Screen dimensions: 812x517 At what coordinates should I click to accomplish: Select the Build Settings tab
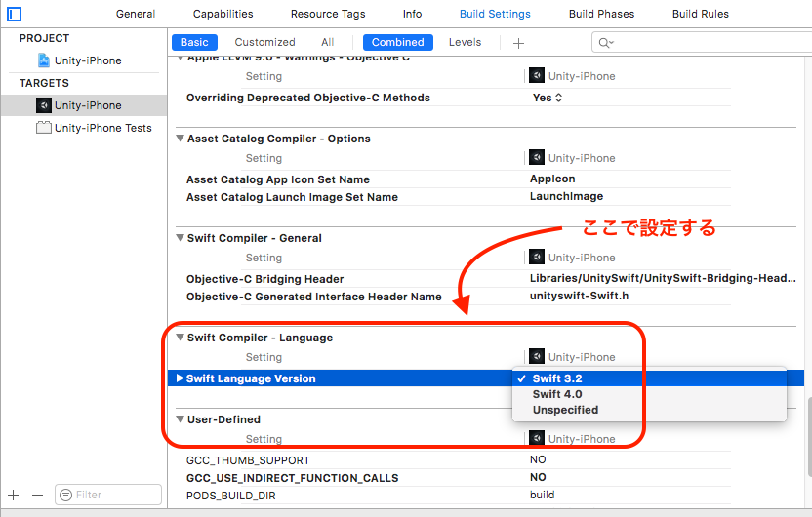point(495,14)
